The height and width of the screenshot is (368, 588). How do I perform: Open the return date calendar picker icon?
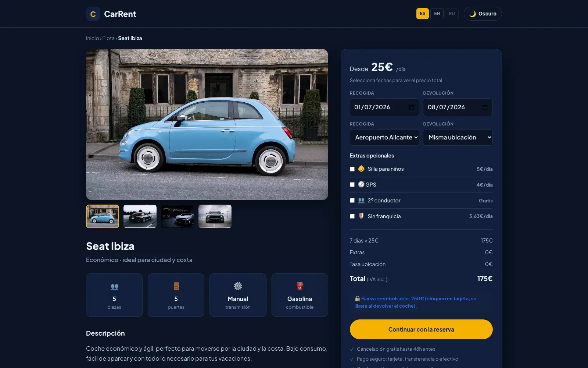(x=485, y=107)
